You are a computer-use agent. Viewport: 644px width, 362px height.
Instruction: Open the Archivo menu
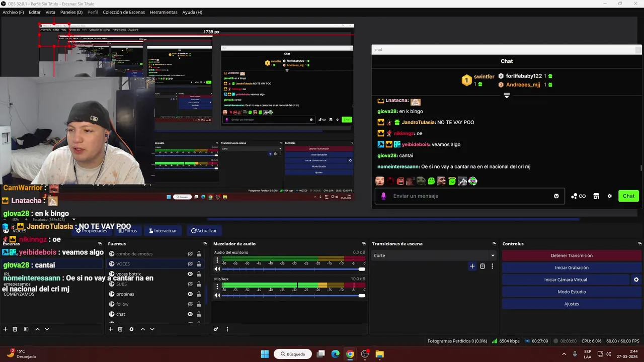click(x=13, y=12)
